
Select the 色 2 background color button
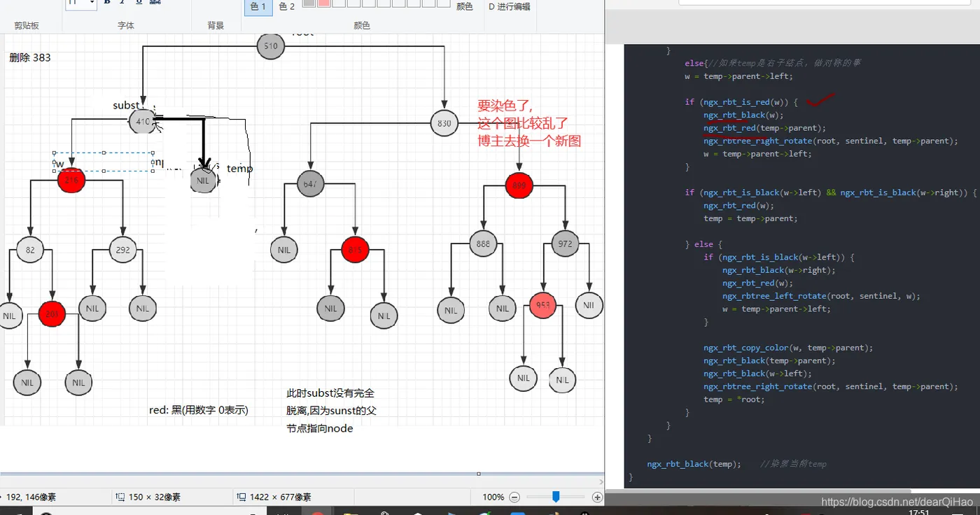pyautogui.click(x=287, y=6)
